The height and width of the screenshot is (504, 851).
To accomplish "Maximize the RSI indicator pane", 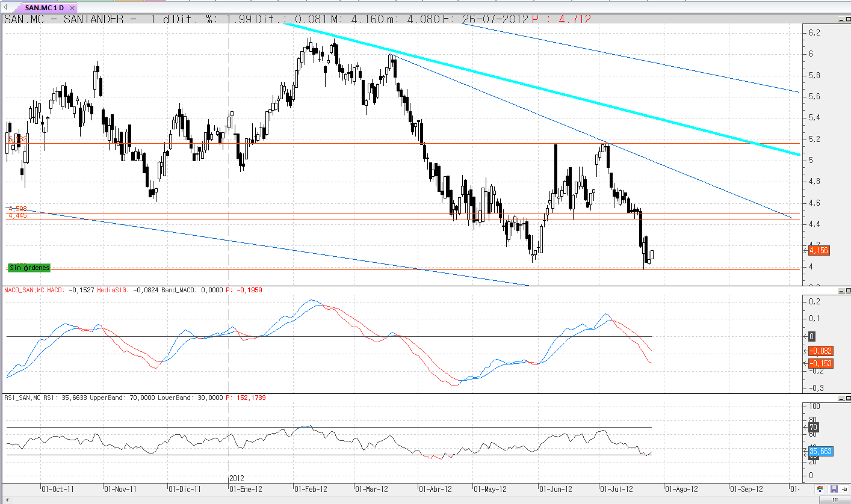I will click(847, 398).
